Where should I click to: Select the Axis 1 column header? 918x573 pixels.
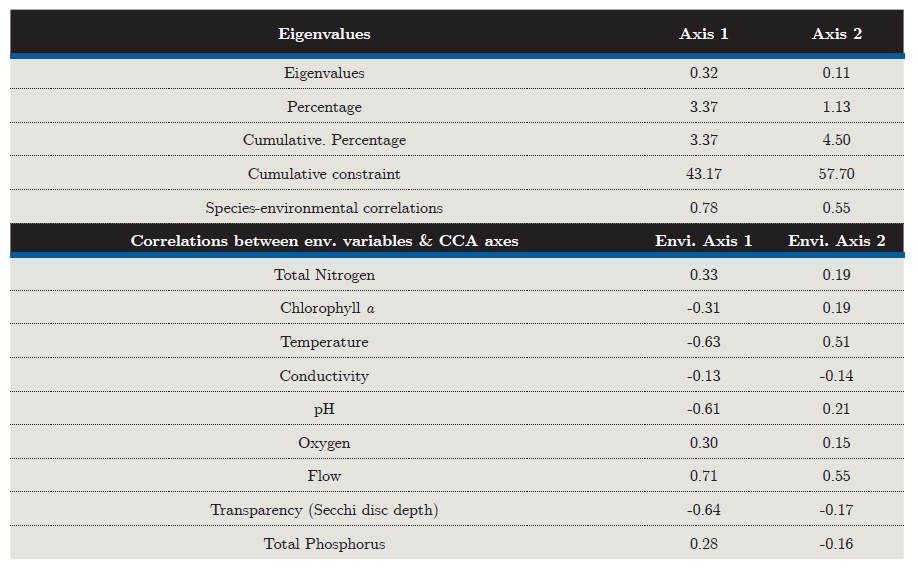point(704,34)
